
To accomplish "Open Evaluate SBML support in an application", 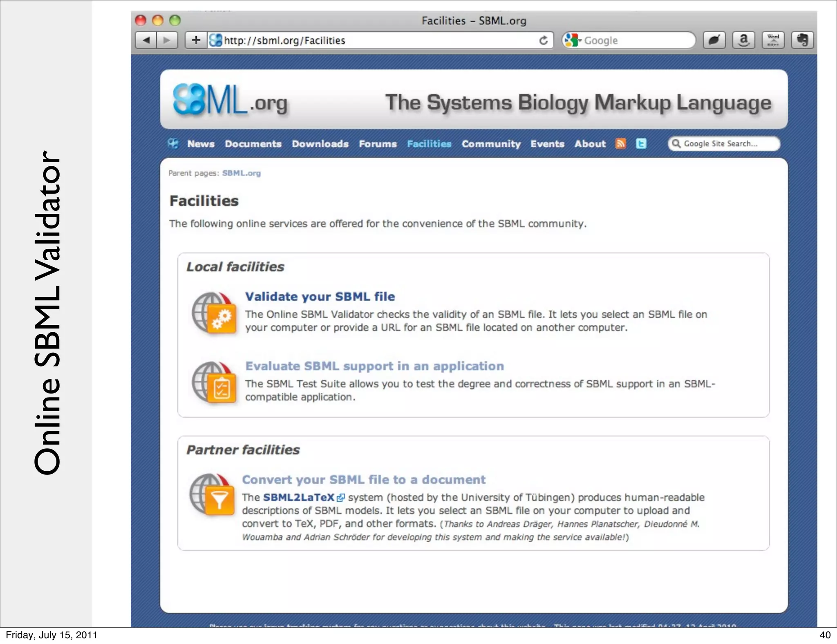I will [374, 366].
